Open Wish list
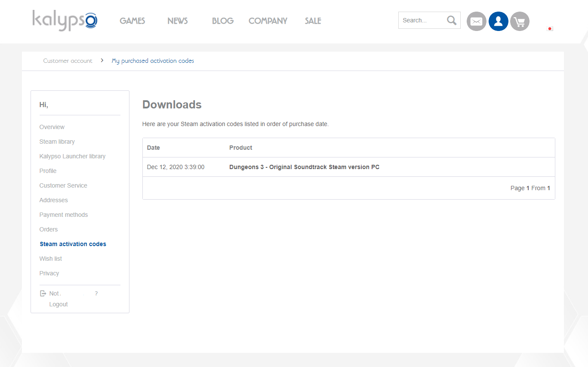The width and height of the screenshot is (588, 367). pos(51,259)
